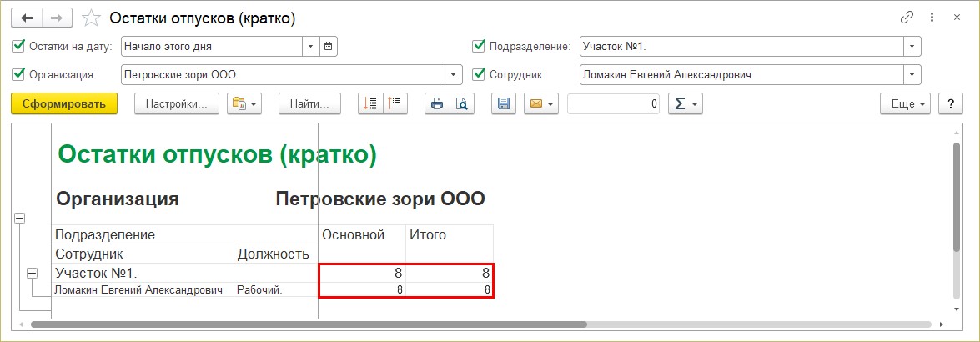Image resolution: width=980 pixels, height=342 pixels.
Task: Click scroll left arrow of horizontal scrollbar
Action: pyautogui.click(x=20, y=324)
